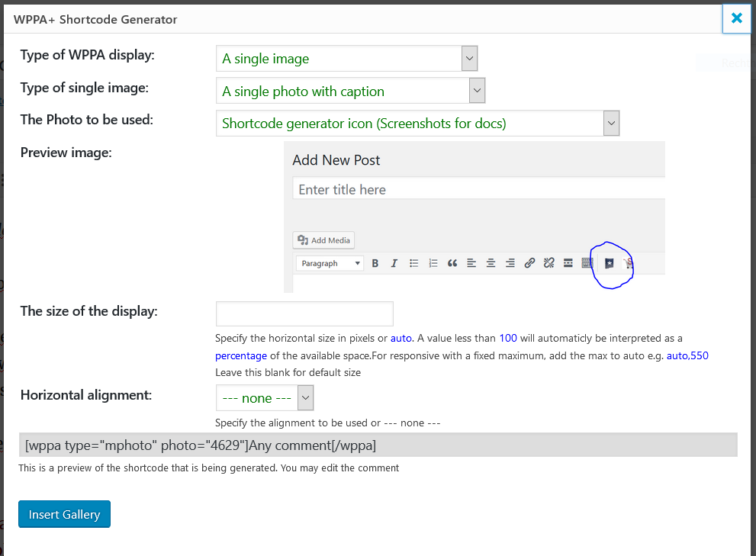Image resolution: width=756 pixels, height=556 pixels.
Task: Click the insert link icon in preview
Action: tap(529, 263)
